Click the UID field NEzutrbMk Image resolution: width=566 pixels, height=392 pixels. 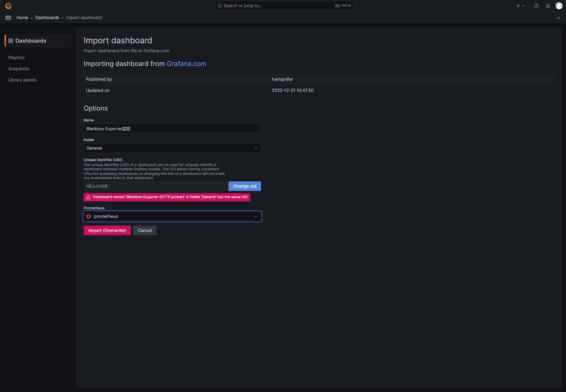(x=156, y=186)
